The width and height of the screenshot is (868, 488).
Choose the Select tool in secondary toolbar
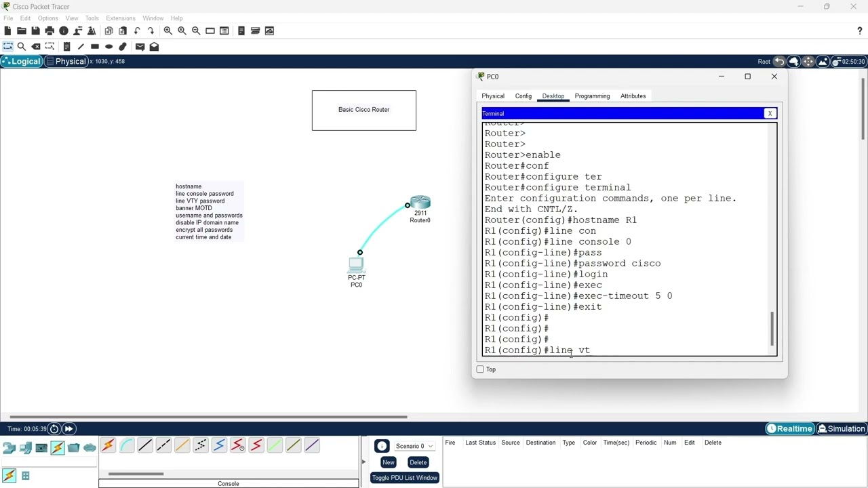[8, 47]
